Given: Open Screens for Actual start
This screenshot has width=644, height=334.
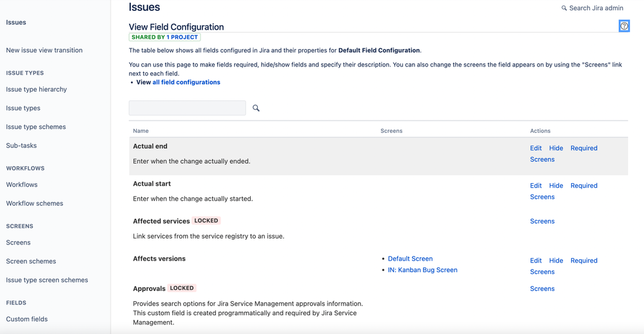Looking at the screenshot, I should pos(542,197).
